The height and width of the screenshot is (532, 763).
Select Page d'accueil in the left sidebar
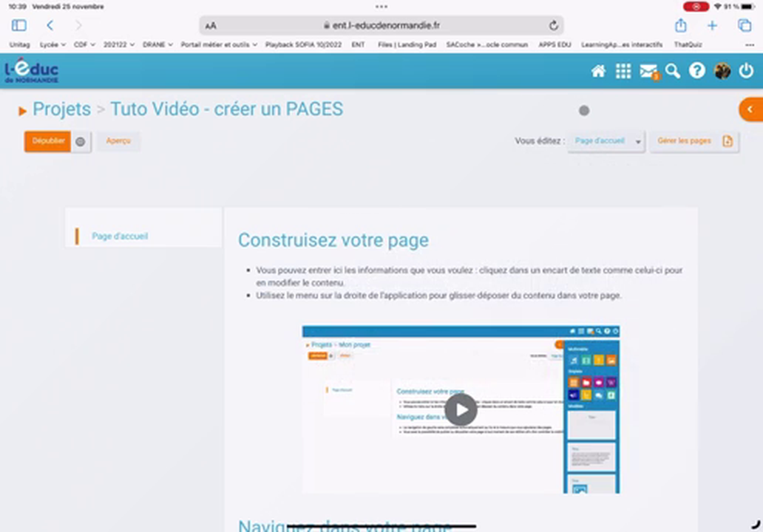coord(120,236)
